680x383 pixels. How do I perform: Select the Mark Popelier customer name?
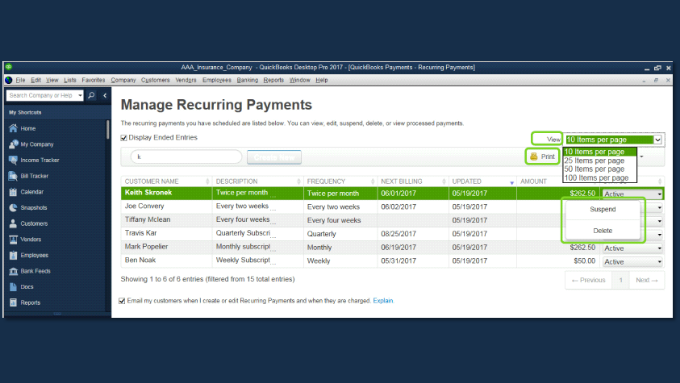tap(146, 246)
